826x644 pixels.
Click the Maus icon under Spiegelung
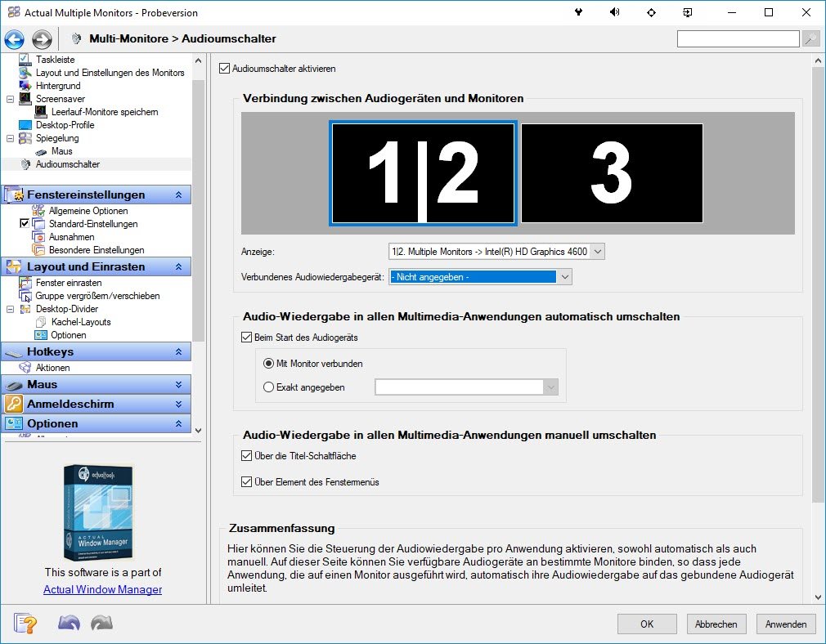tap(41, 152)
